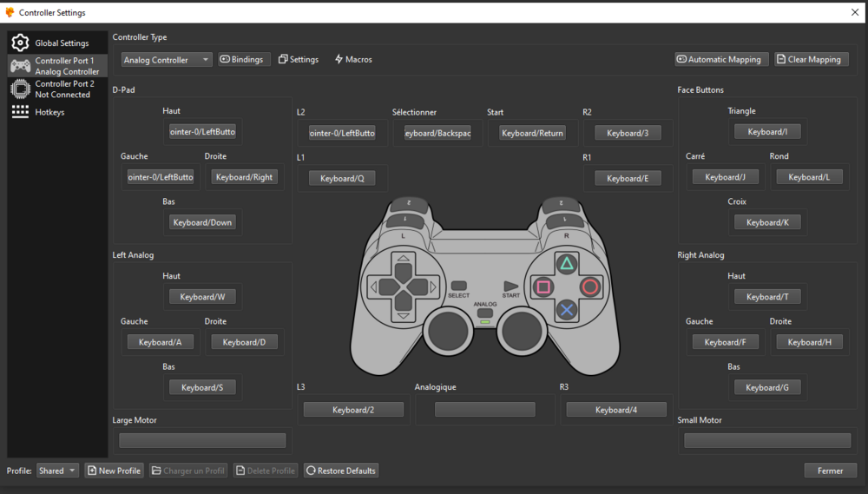Change the L1 binding Keyboard/Q
Viewport: 868px width, 494px height.
click(x=342, y=178)
